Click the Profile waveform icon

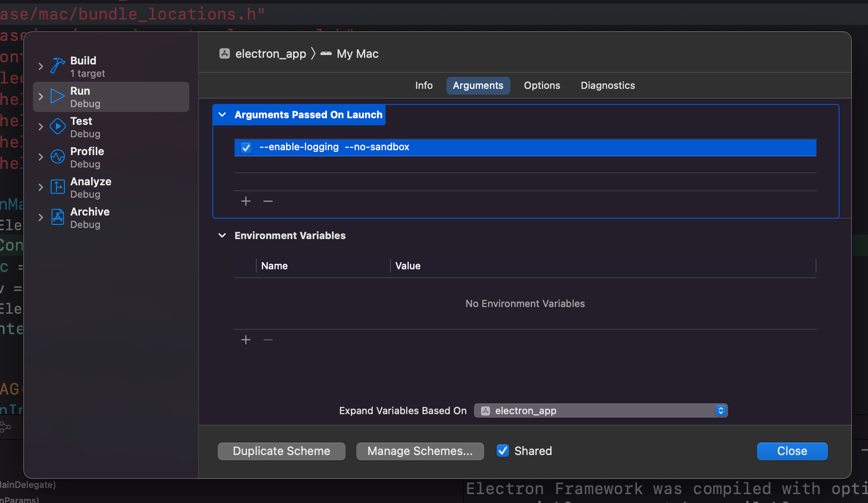coord(58,156)
